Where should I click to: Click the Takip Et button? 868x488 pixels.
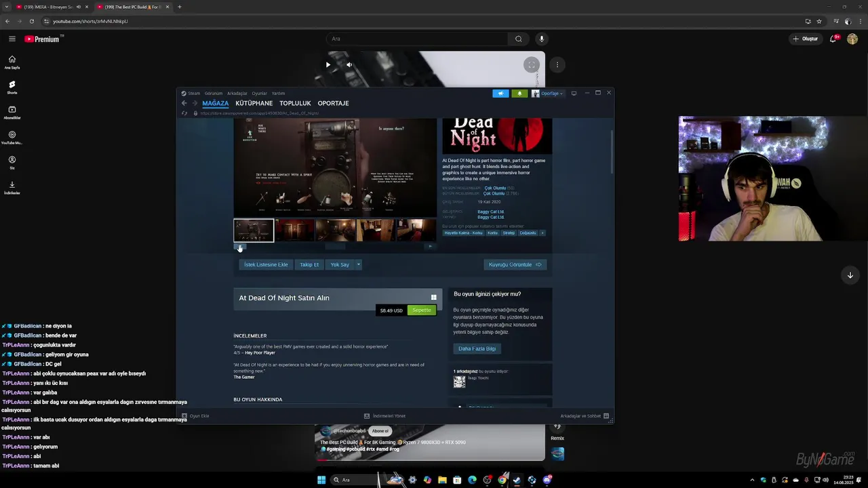click(309, 264)
